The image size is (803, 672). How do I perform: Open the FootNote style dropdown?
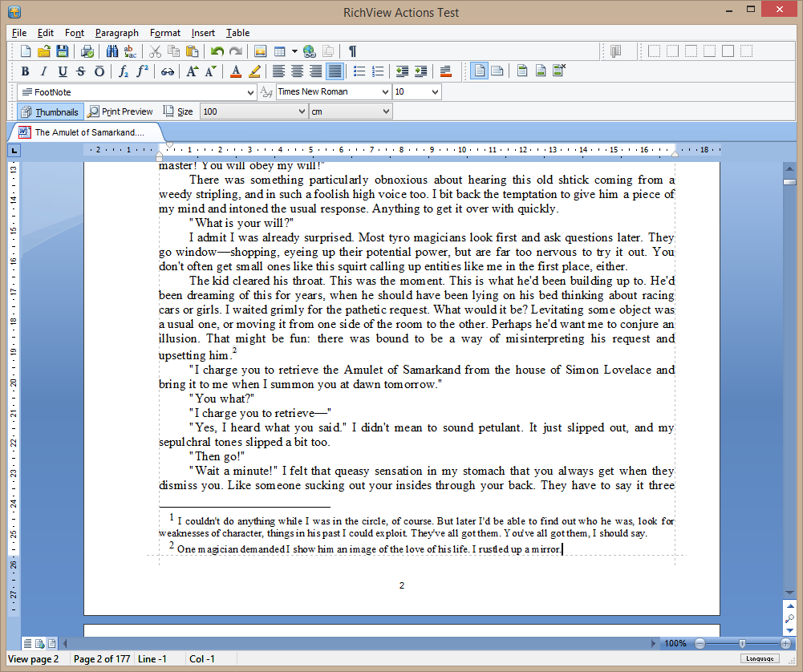tap(250, 92)
